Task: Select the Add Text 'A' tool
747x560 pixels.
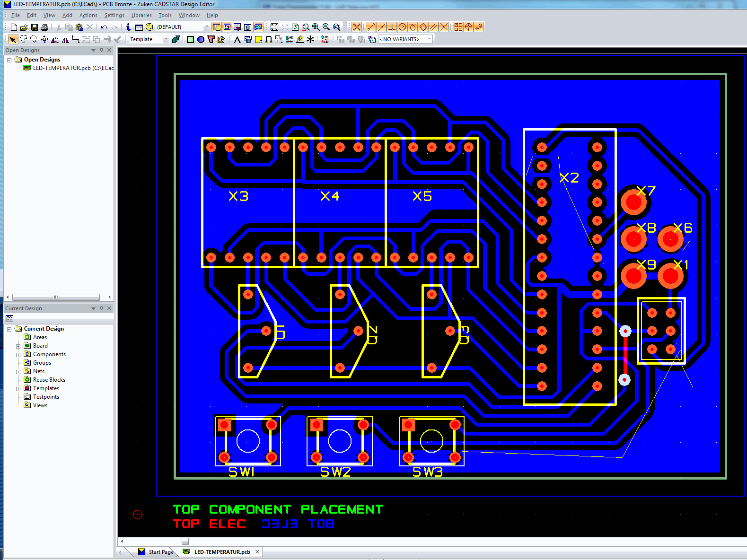Action: tap(237, 40)
